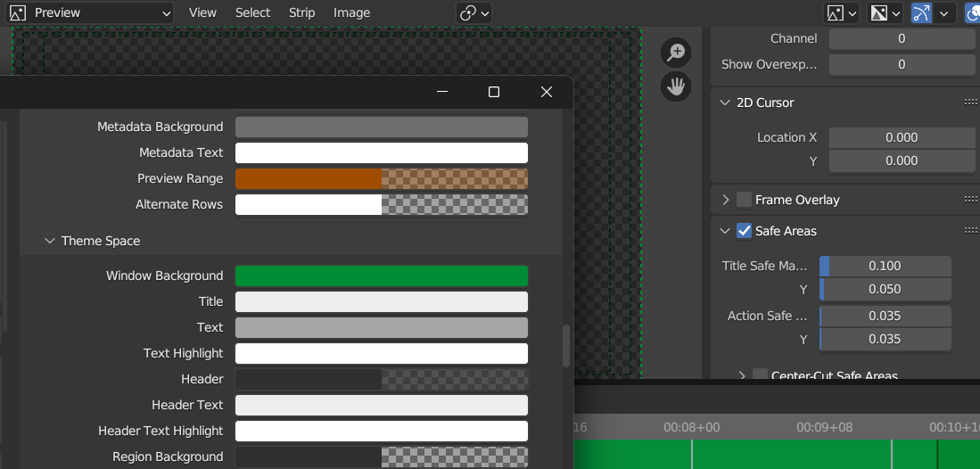Adjust the Action Safe Margins X slider

click(x=885, y=316)
